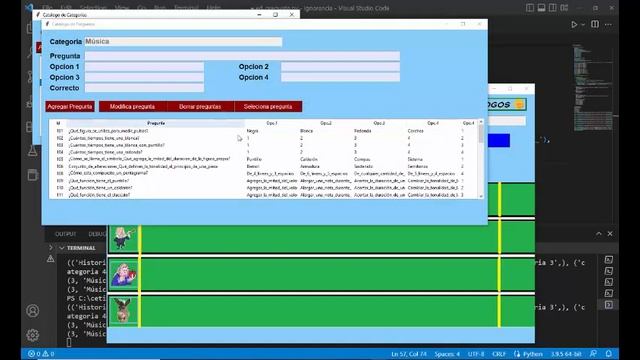Select row '¿Cómo está compuesto un pentagrama?'

[x=263, y=173]
